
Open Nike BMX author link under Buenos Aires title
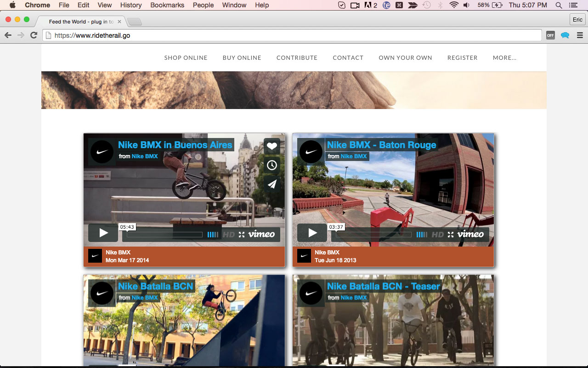click(x=145, y=156)
